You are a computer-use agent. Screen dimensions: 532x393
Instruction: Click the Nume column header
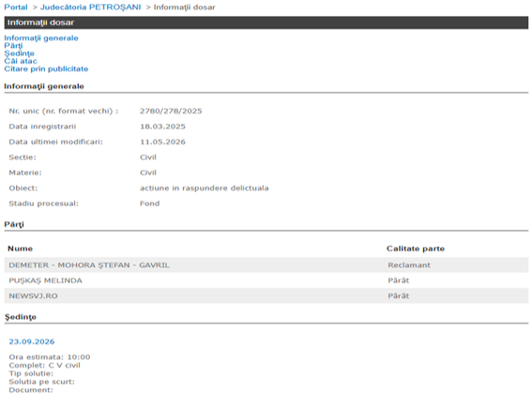point(20,249)
